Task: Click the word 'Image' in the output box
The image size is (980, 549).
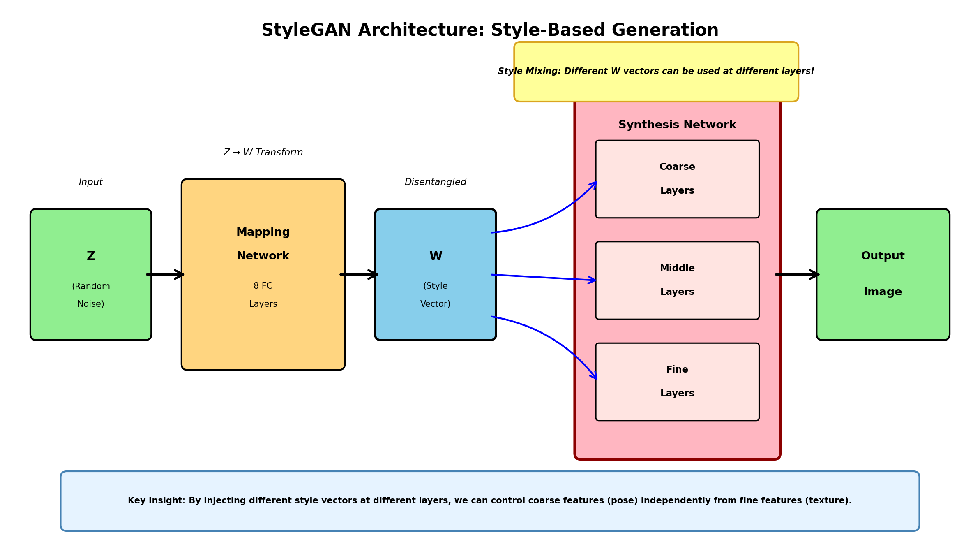Action: (883, 292)
